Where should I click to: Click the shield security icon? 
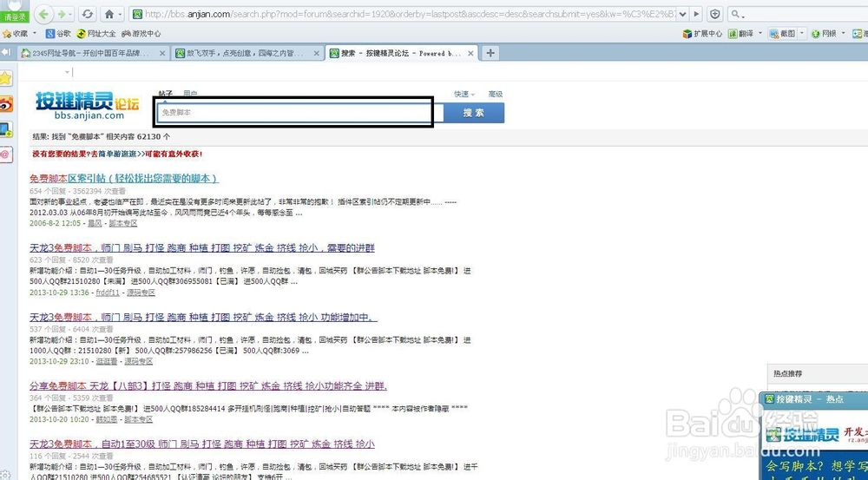tap(714, 14)
